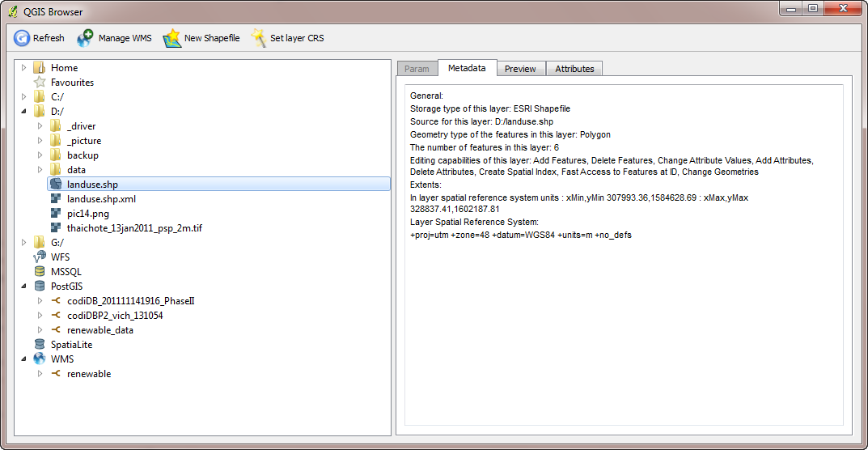Expand the renewable WMS connection node

click(40, 374)
